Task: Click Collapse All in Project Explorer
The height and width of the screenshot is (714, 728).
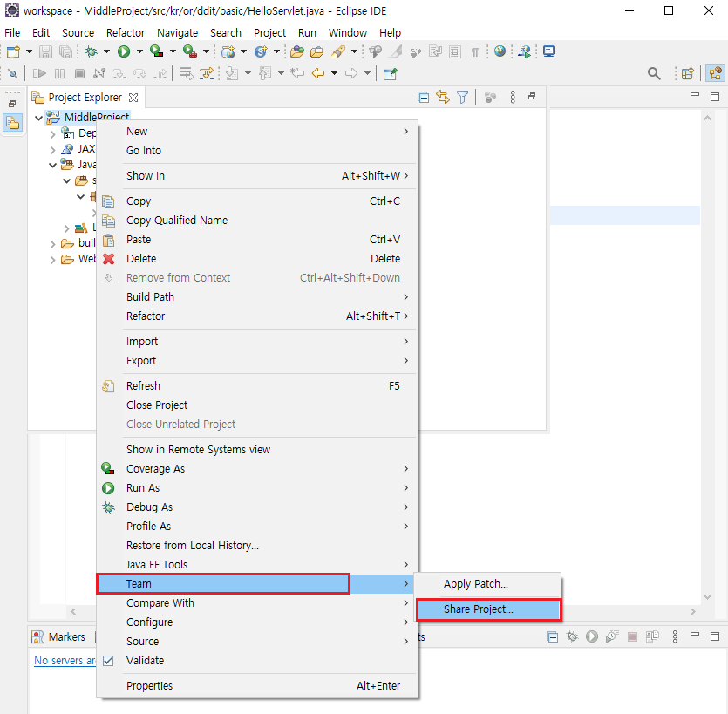Action: 423,97
